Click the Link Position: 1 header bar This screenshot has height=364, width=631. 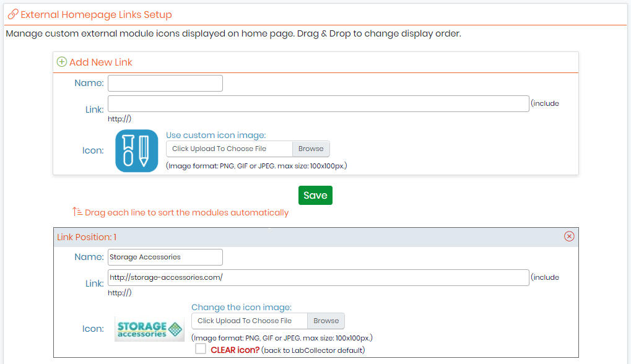pyautogui.click(x=316, y=237)
